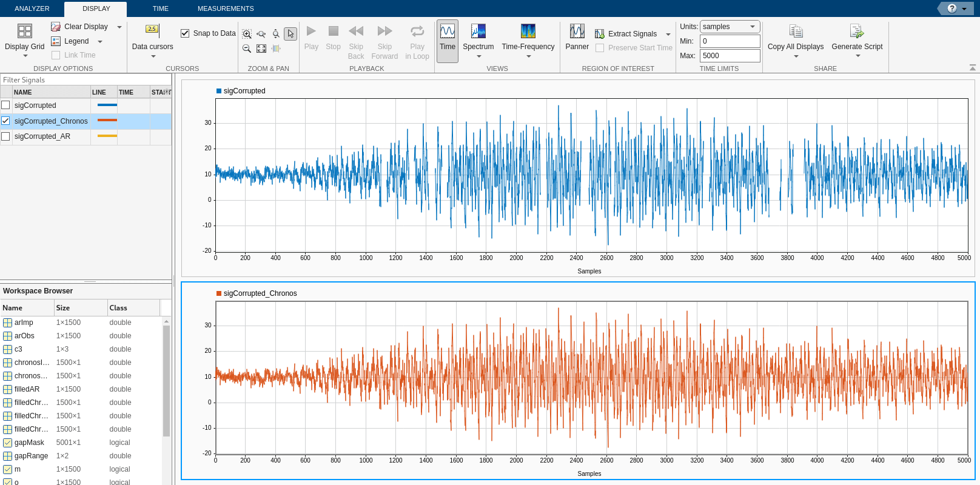This screenshot has height=485, width=980.
Task: Open the Help question mark icon
Action: point(952,8)
